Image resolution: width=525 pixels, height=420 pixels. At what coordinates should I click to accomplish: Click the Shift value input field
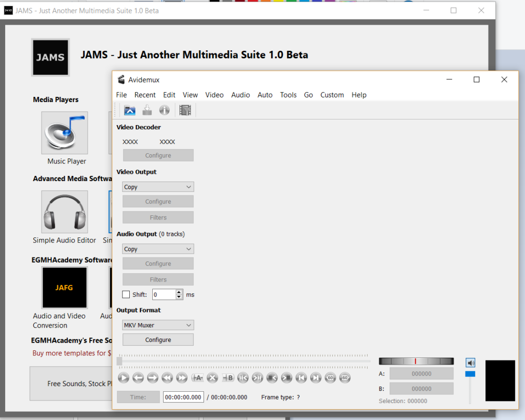[x=164, y=295]
